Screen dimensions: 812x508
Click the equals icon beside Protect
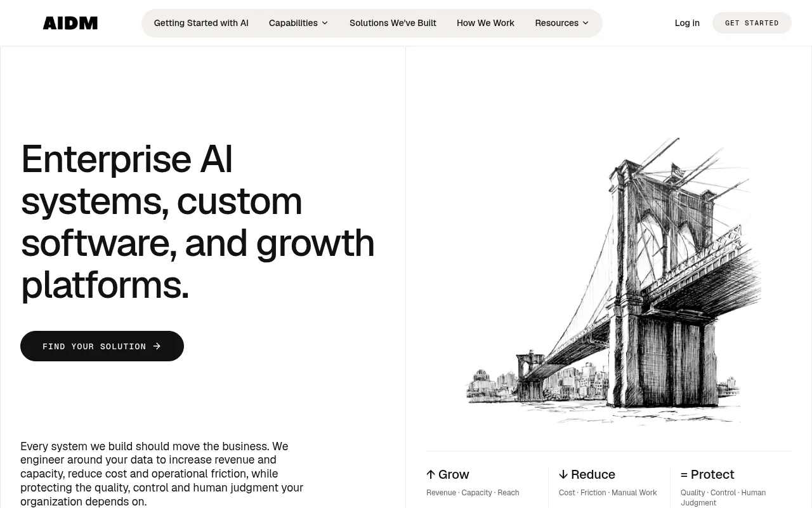click(684, 474)
